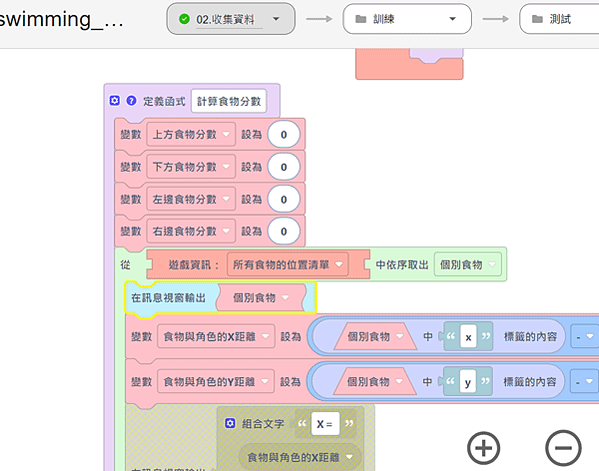
Task: Click value 0 of 上方食物分數 block
Action: tap(283, 134)
